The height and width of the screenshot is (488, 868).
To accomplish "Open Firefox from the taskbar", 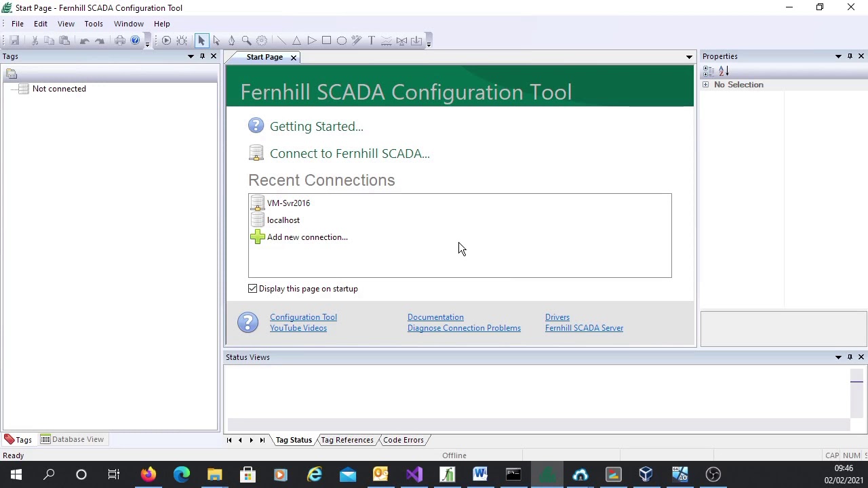I will point(148,474).
